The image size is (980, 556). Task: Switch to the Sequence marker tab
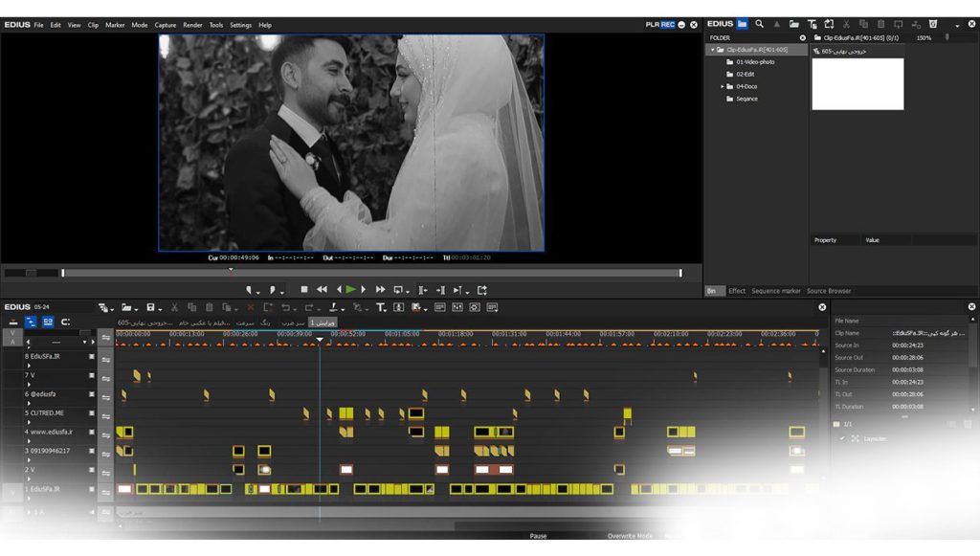coord(775,291)
